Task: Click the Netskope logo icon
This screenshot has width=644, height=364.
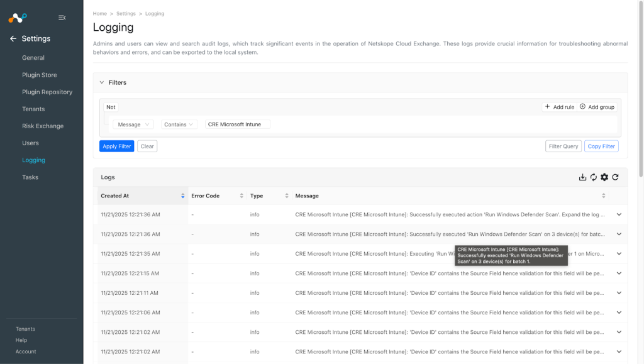Action: tap(18, 18)
